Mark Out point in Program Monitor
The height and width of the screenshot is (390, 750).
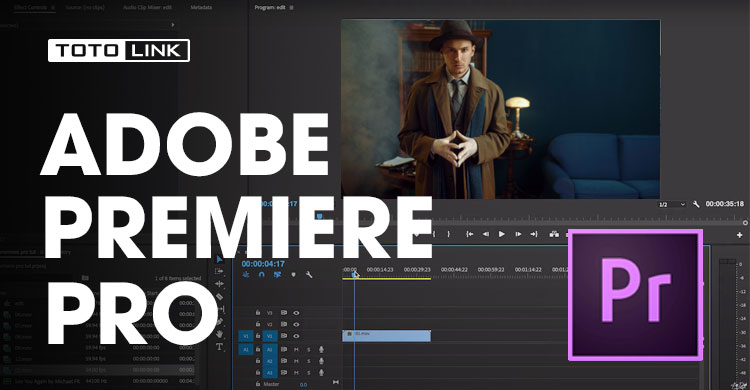click(x=449, y=234)
